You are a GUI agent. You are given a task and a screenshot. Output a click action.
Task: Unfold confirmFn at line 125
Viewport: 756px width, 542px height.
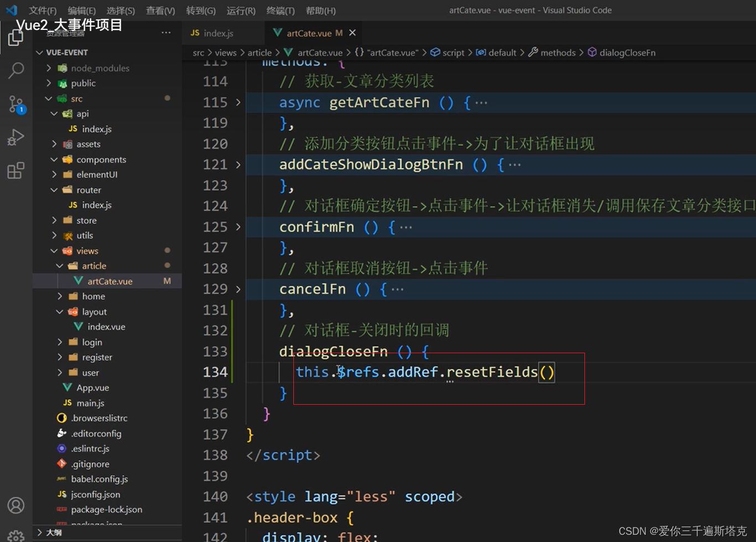(x=238, y=227)
